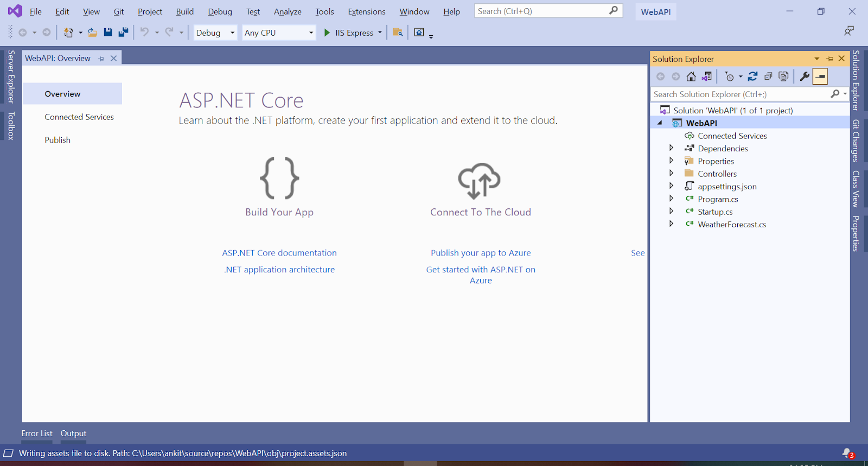The image size is (868, 466).
Task: Select Program.cs in Solution Explorer
Action: click(x=718, y=199)
